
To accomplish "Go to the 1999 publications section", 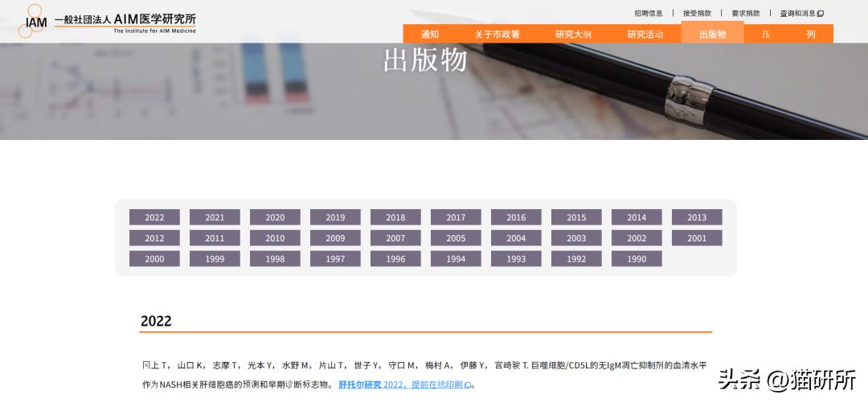I will 215,259.
